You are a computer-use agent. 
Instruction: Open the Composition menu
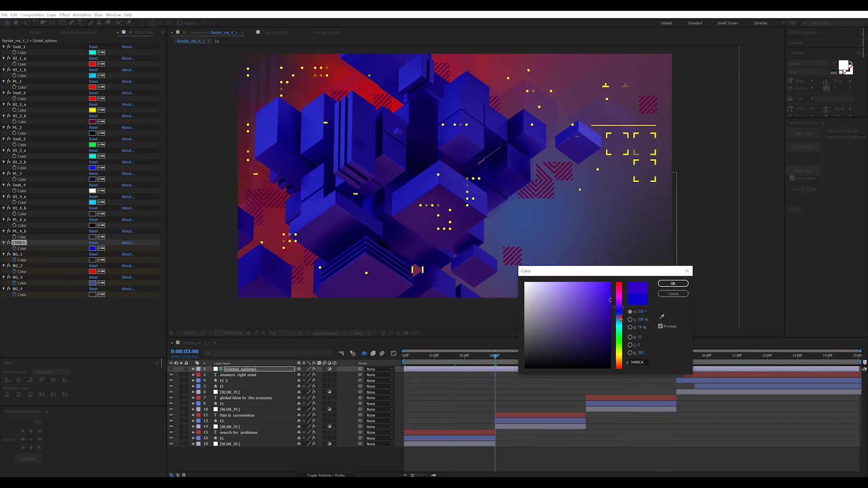point(32,15)
